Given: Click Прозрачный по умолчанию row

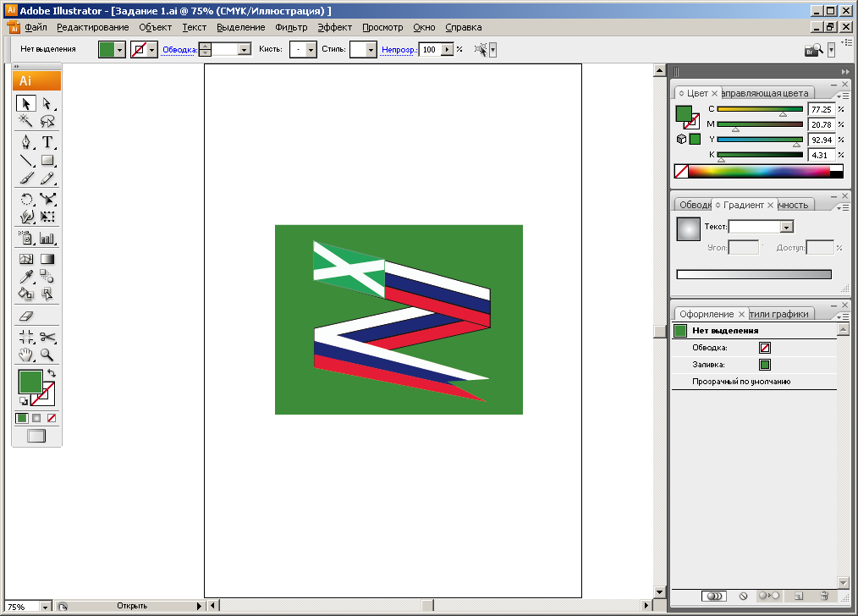Looking at the screenshot, I should (754, 382).
